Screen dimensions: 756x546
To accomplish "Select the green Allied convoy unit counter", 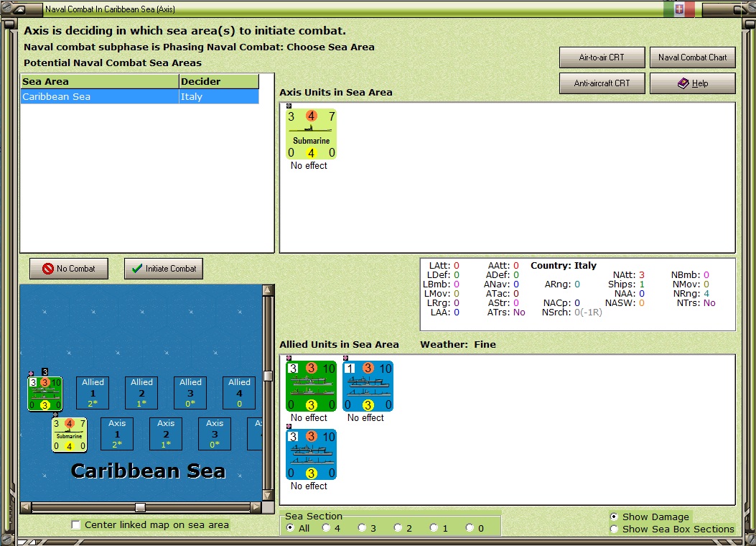I will [311, 386].
